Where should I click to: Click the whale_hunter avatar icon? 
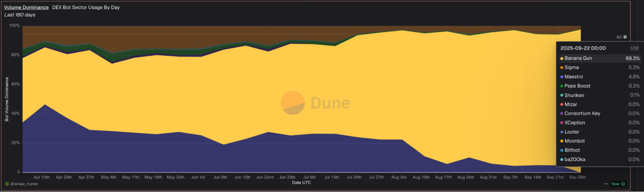coord(7,184)
